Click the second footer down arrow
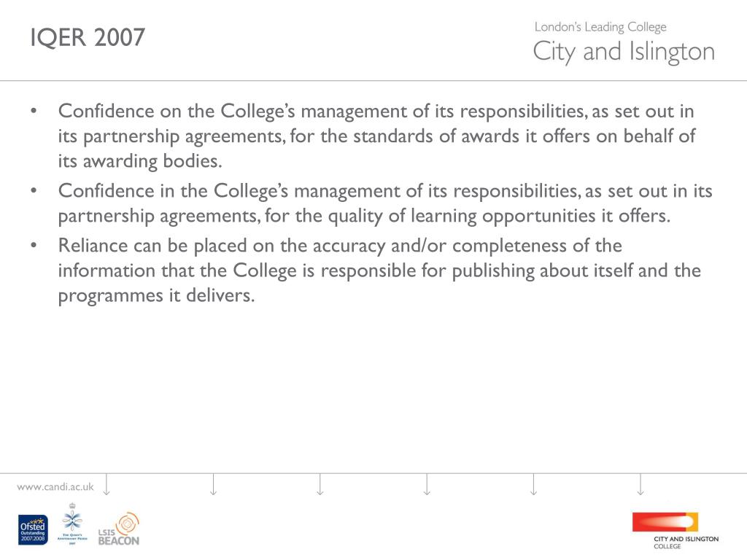 pos(214,485)
